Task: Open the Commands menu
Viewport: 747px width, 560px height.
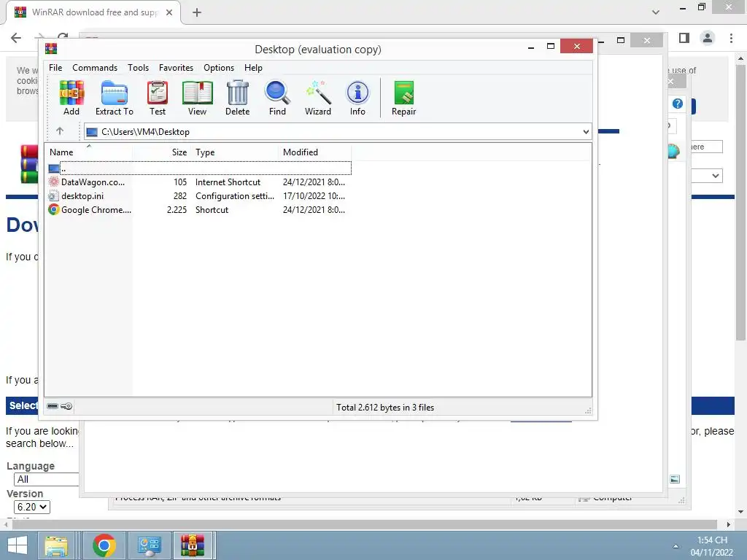Action: 95,68
